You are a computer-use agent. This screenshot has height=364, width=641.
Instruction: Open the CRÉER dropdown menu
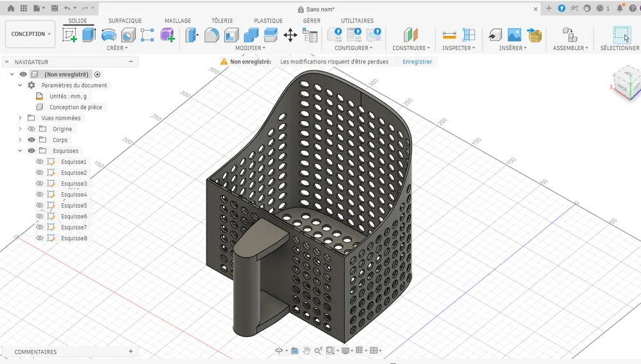point(117,48)
